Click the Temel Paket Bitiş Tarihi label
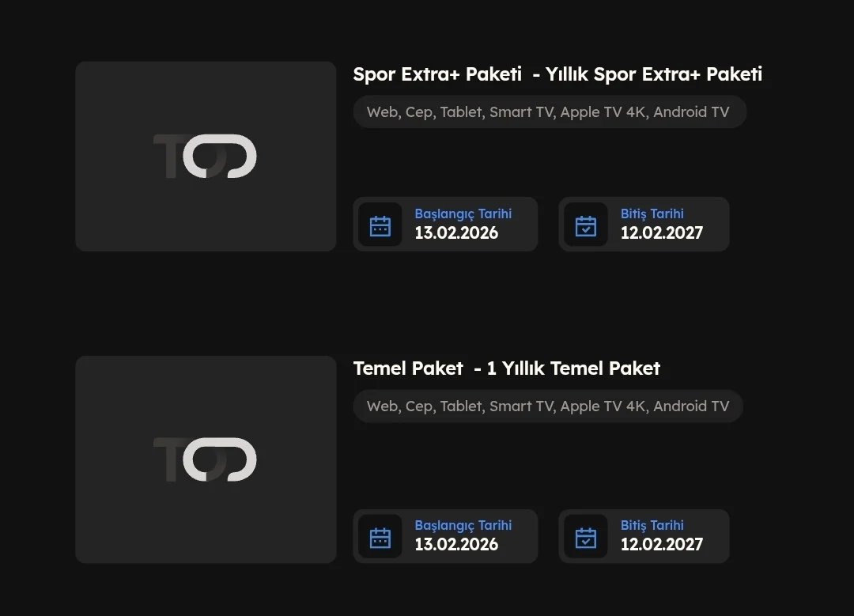854x616 pixels. click(x=652, y=525)
